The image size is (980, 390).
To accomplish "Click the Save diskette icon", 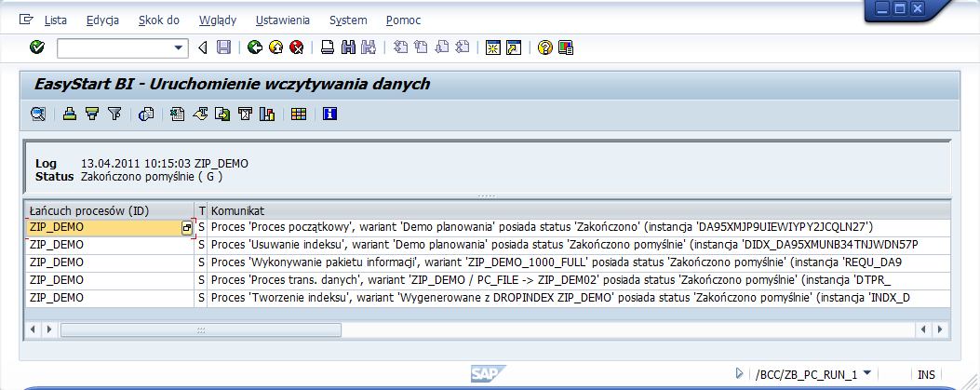I will click(x=223, y=47).
